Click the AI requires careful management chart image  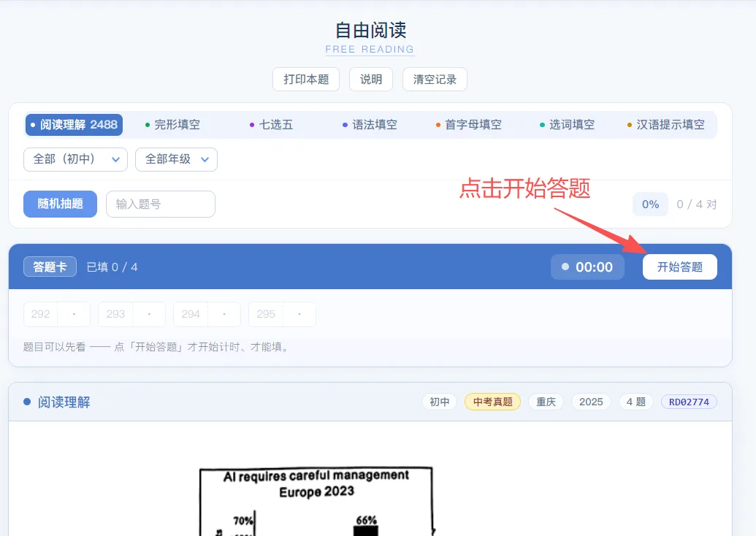(316, 501)
